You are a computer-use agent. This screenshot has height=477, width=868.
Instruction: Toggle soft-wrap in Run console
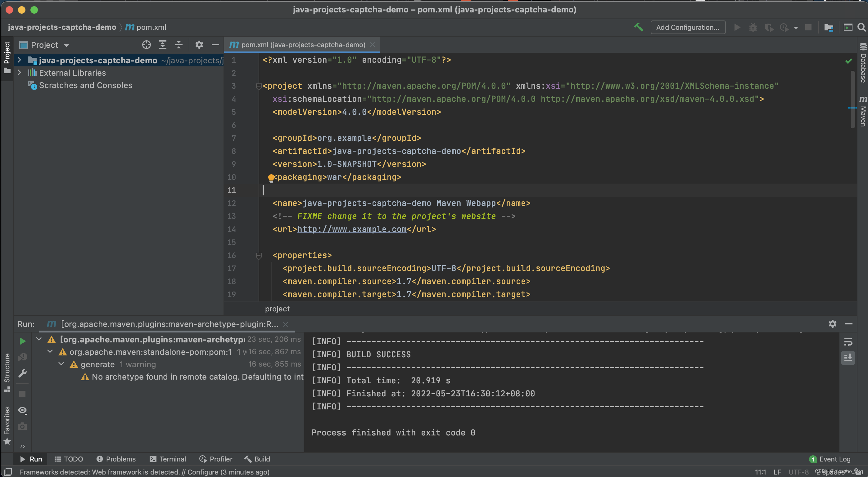coord(848,342)
